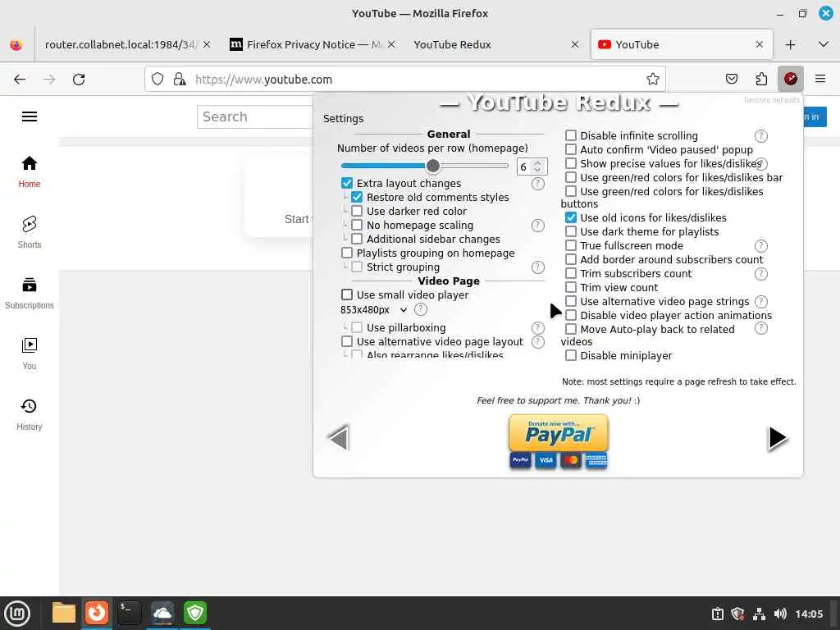Viewport: 840px width, 630px height.
Task: Click help icon for Disable infinite scrolling
Action: [760, 136]
